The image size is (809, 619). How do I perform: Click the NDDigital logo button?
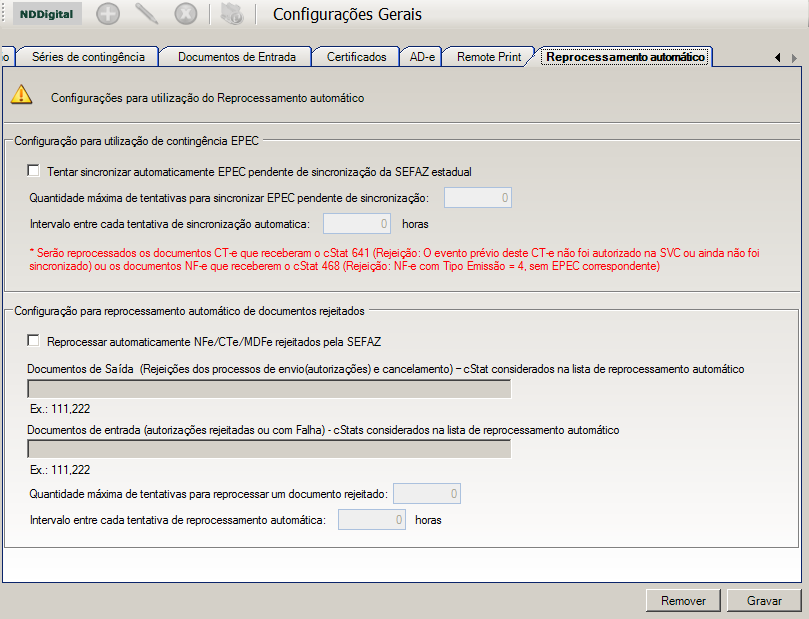[46, 14]
